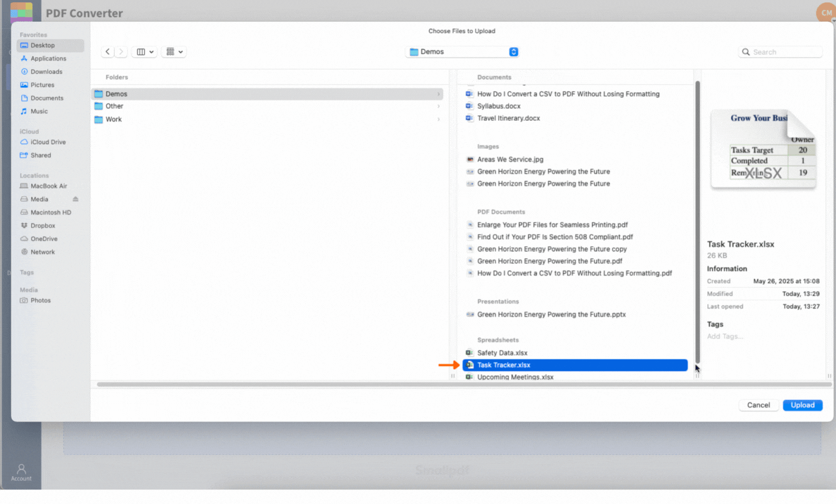Click the back navigation arrow

[107, 51]
